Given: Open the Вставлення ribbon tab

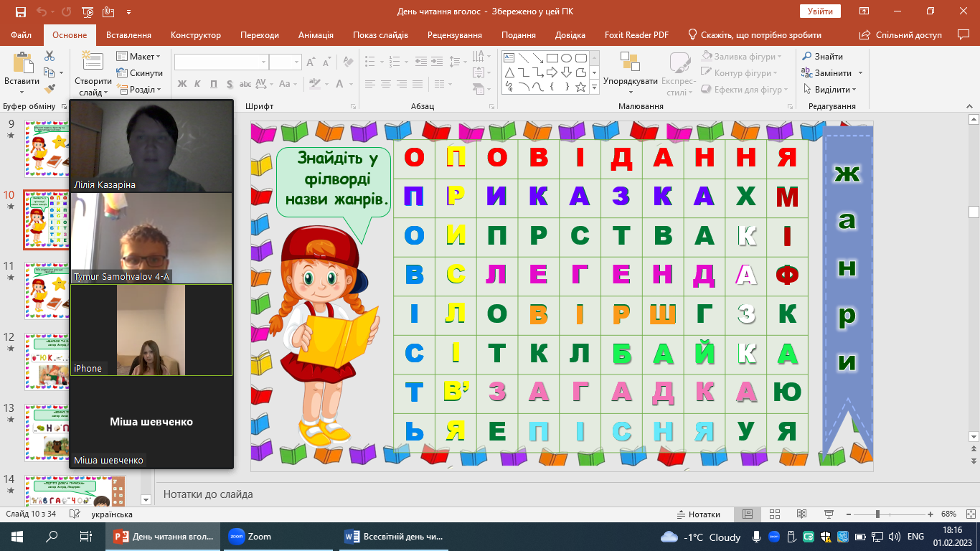Looking at the screenshot, I should [x=128, y=35].
